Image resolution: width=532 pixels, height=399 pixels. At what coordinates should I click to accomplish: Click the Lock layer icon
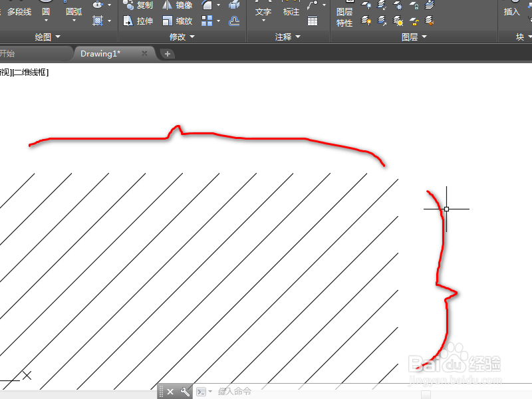click(414, 5)
